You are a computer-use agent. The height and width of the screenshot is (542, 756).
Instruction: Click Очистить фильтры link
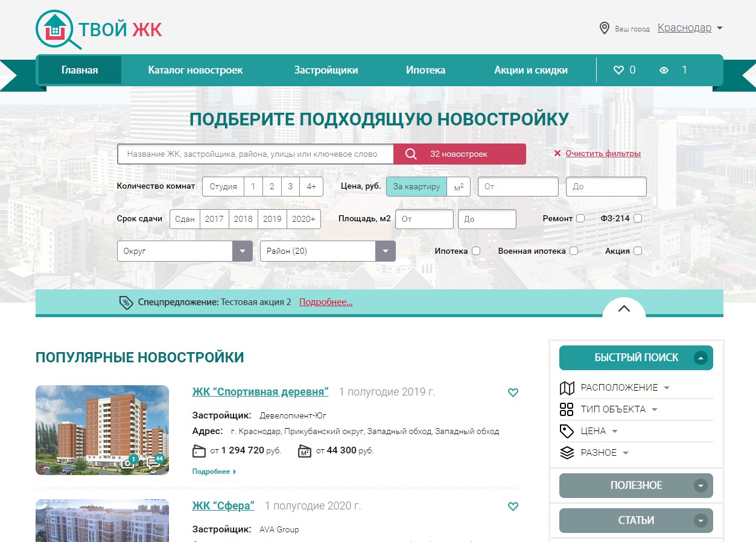pos(603,154)
